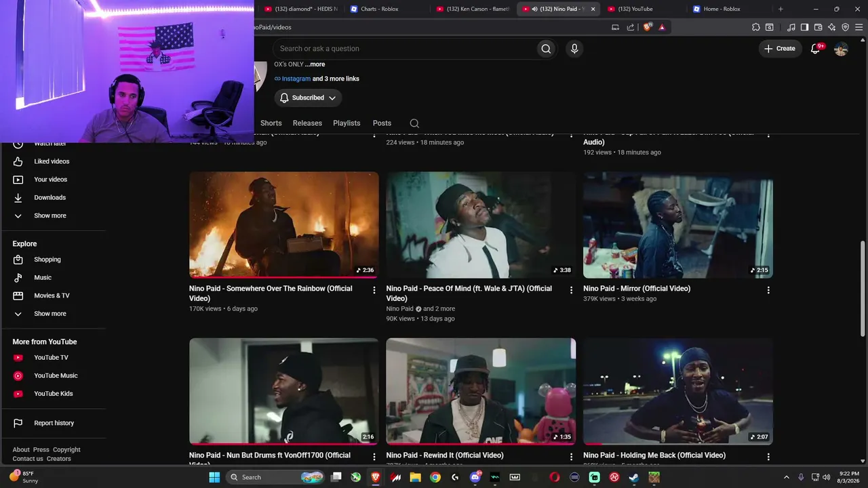Show hidden system tray icons chevron
The width and height of the screenshot is (868, 488).
click(x=787, y=477)
